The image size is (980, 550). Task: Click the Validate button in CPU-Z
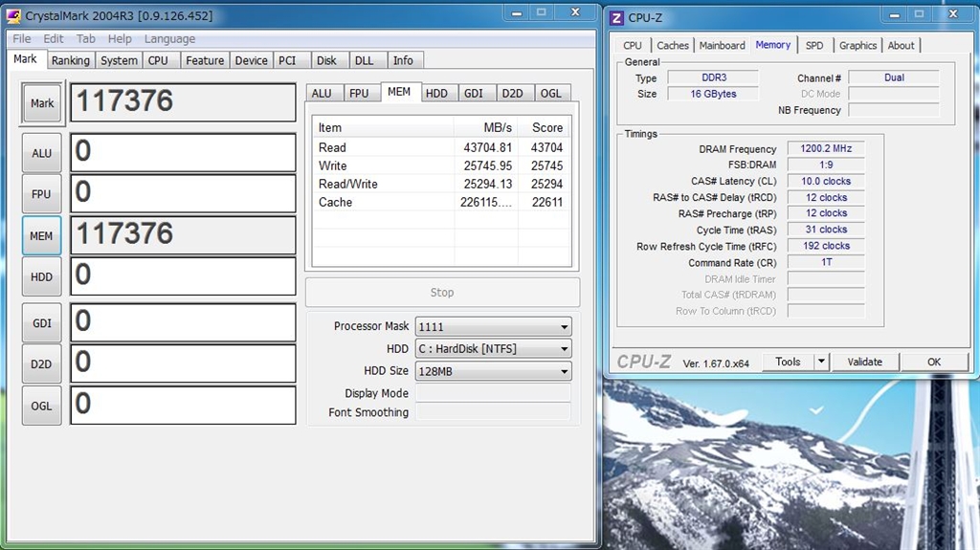tap(865, 362)
